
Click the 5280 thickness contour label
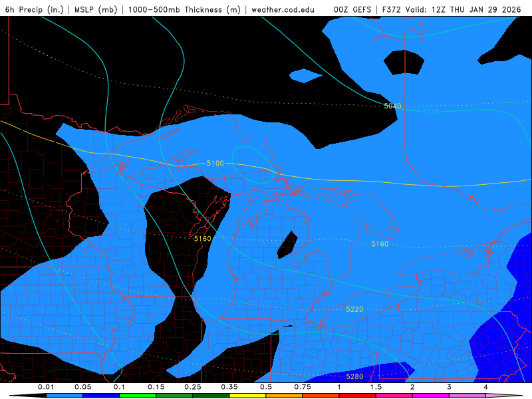pyautogui.click(x=354, y=376)
